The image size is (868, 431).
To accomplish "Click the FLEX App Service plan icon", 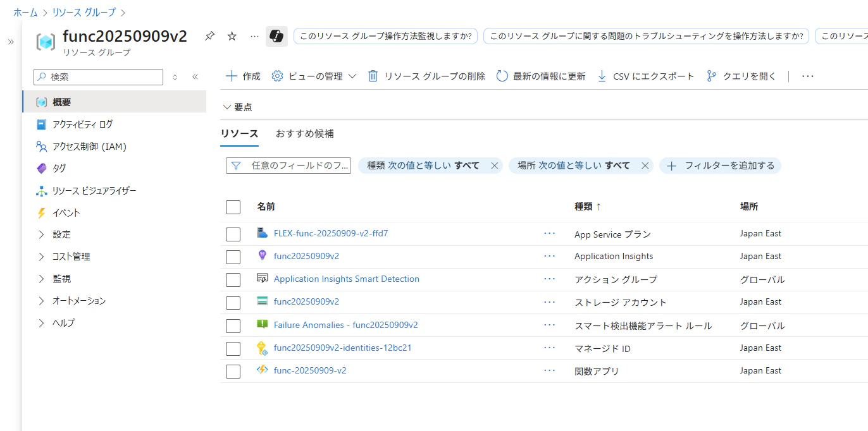I will [263, 233].
